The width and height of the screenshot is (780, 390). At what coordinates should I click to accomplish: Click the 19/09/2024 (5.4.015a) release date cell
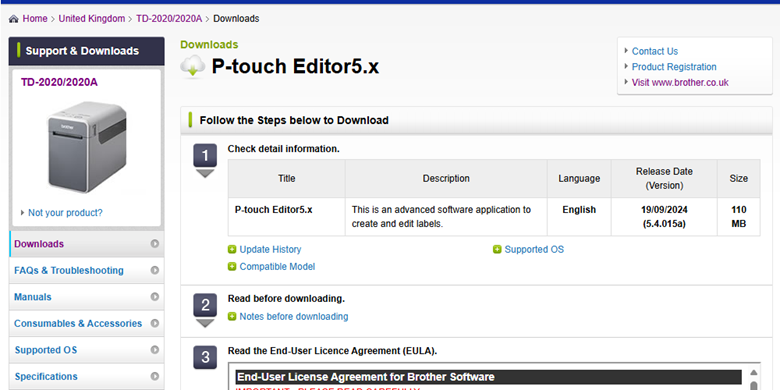[x=664, y=216]
